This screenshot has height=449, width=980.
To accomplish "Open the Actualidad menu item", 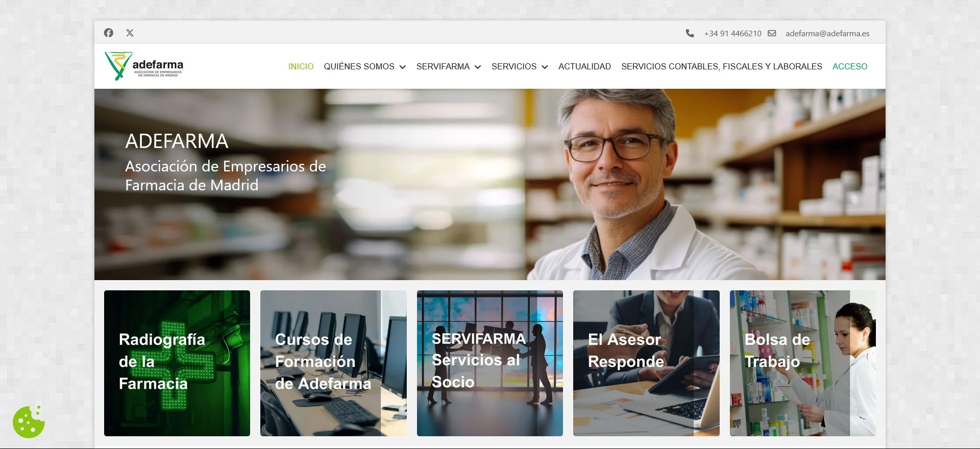I will coord(584,66).
